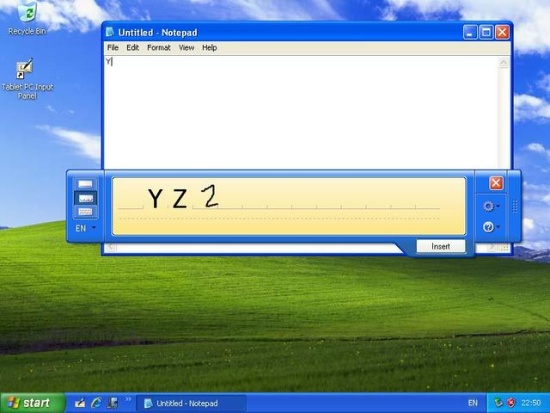Screen dimensions: 550x413
Task: Open the View menu in Notepad
Action: coord(186,47)
